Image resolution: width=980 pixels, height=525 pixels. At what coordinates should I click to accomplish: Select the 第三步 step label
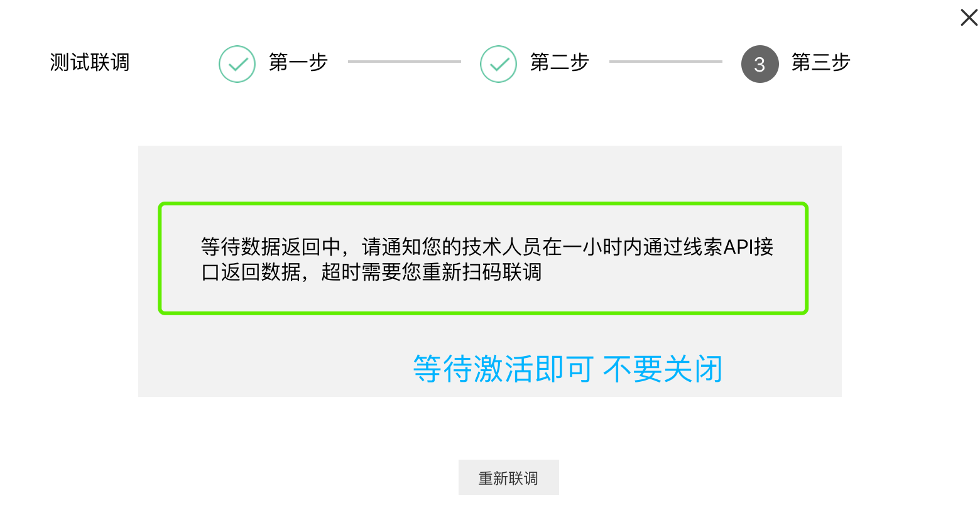pyautogui.click(x=820, y=62)
